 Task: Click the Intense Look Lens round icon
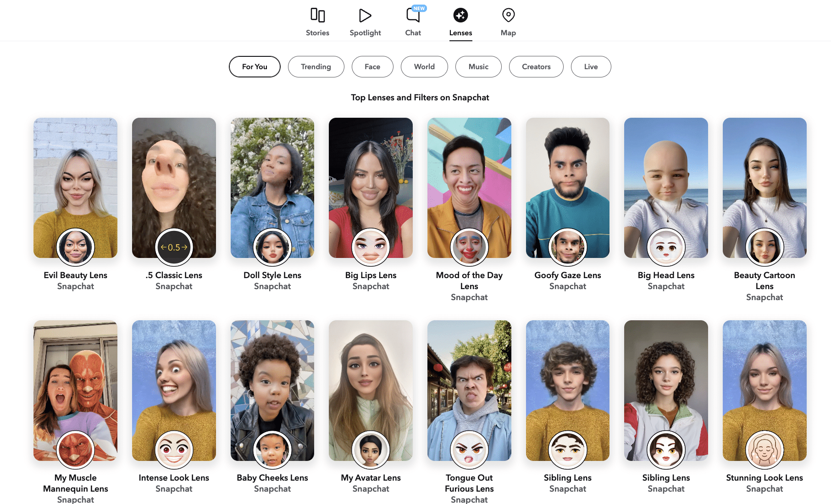tap(174, 450)
